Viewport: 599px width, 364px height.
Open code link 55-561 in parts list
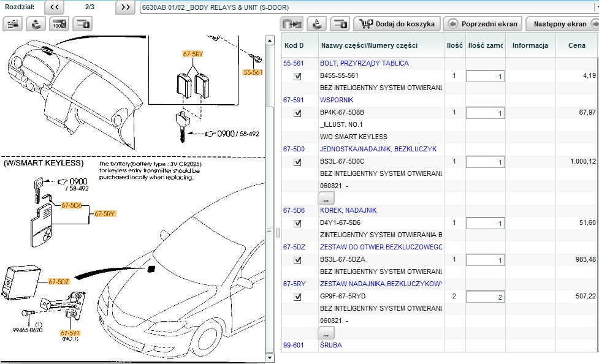tap(294, 63)
